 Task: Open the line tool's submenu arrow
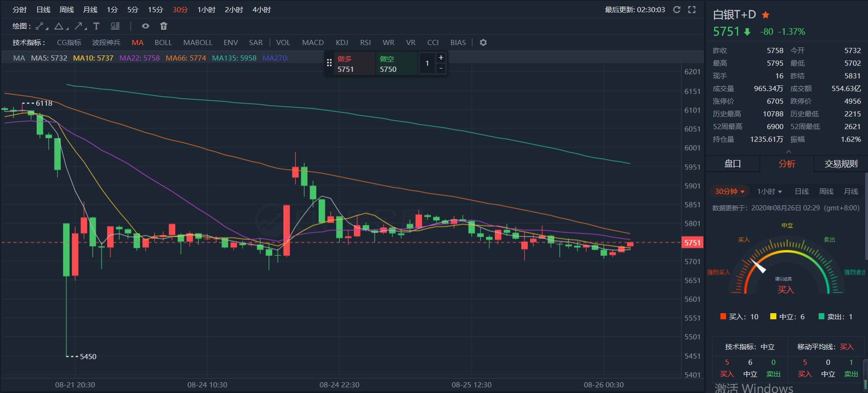(47, 28)
